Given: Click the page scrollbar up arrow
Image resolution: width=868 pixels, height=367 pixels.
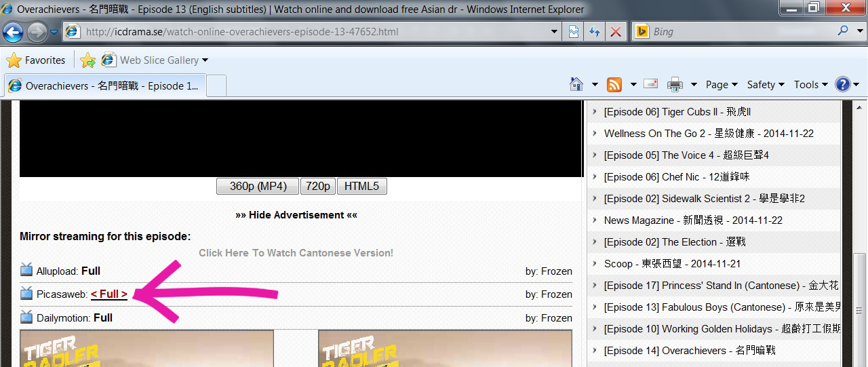Looking at the screenshot, I should click(x=860, y=107).
